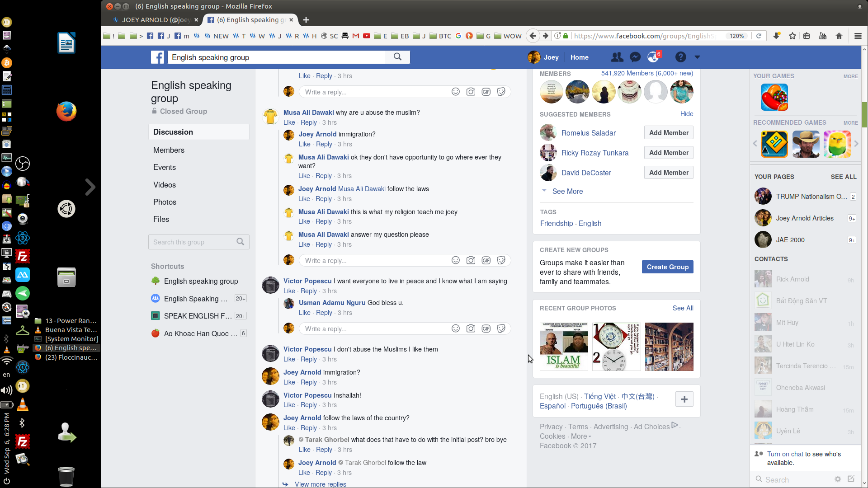Show next recommended games arrow
Viewport: 868px width, 488px height.
click(x=856, y=144)
